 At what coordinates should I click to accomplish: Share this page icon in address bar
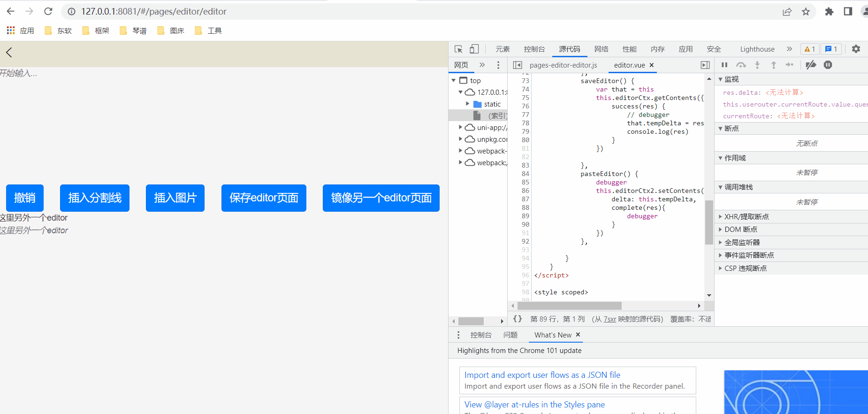coord(787,12)
